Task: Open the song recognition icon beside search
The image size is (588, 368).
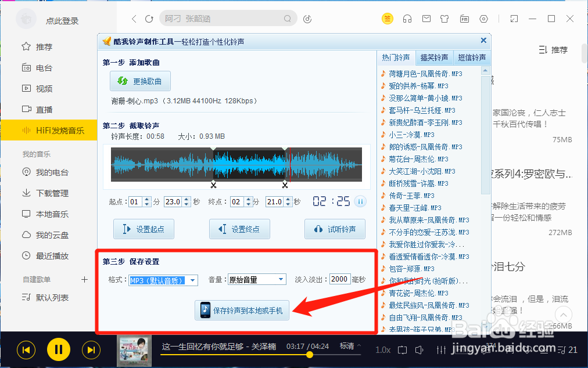Action: click(307, 19)
